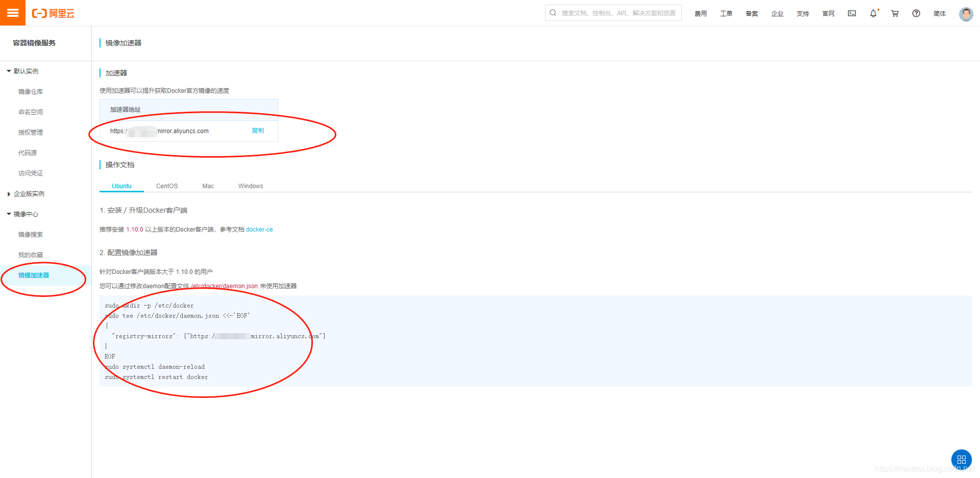Select 镜像加速器 in the sidebar
Viewport: 980px width, 478px height.
34,275
